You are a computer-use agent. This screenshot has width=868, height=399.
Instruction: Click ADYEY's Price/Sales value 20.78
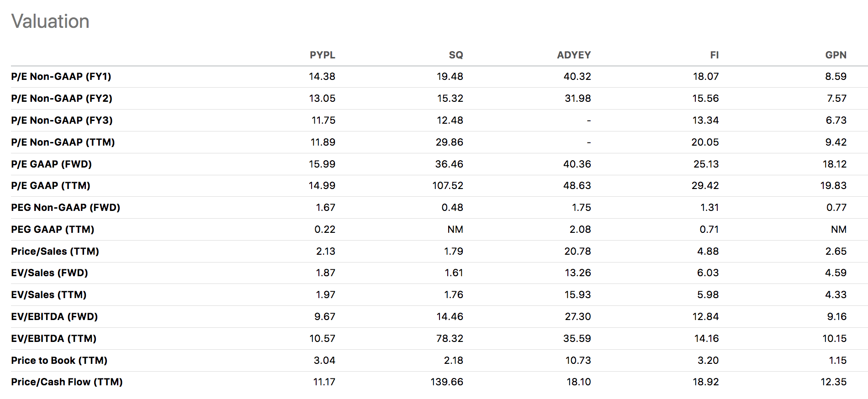(577, 252)
